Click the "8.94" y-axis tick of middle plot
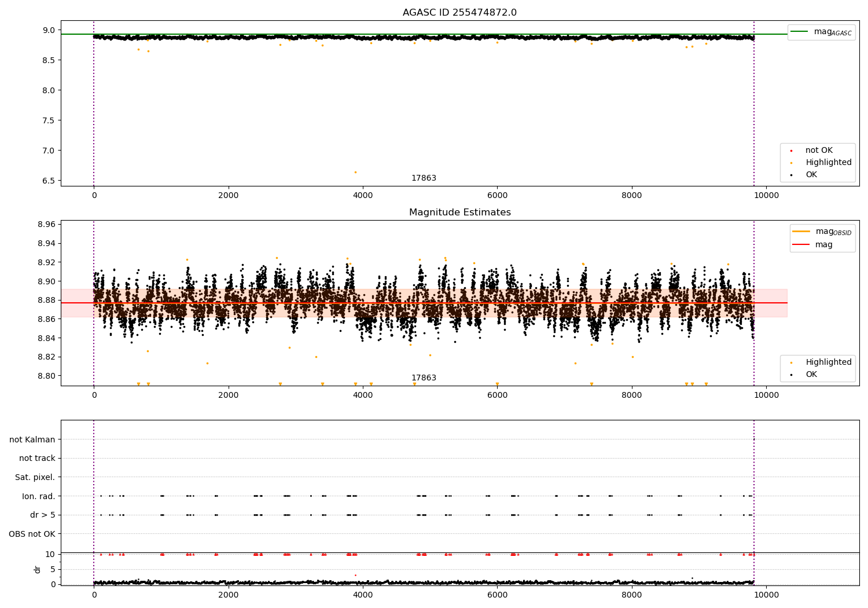Viewport: 868px width, 608px height. (46, 244)
